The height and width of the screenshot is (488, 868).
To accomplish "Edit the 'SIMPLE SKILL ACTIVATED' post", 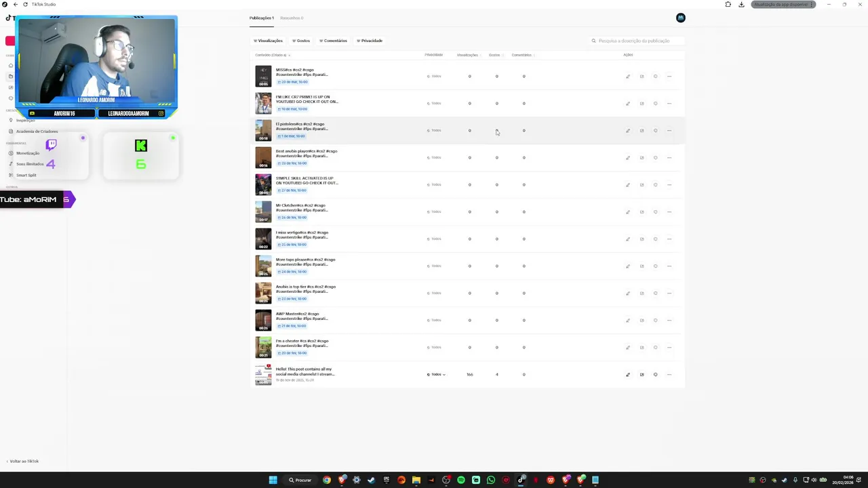I will coord(628,185).
